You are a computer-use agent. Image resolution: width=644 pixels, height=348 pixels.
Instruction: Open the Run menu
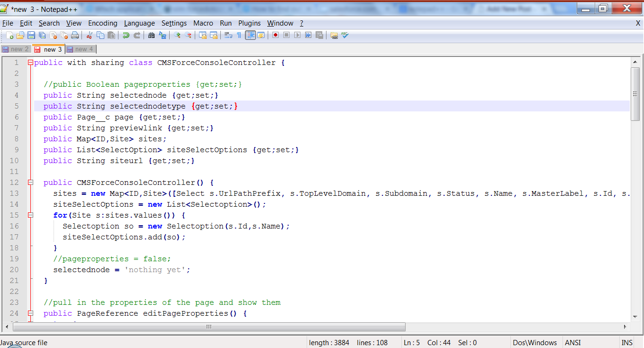tap(226, 23)
